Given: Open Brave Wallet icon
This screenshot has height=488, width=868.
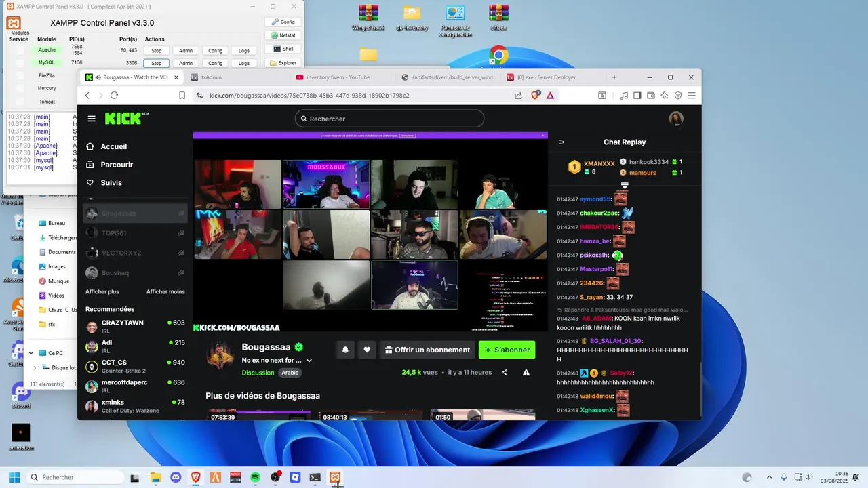Looking at the screenshot, I should point(651,96).
